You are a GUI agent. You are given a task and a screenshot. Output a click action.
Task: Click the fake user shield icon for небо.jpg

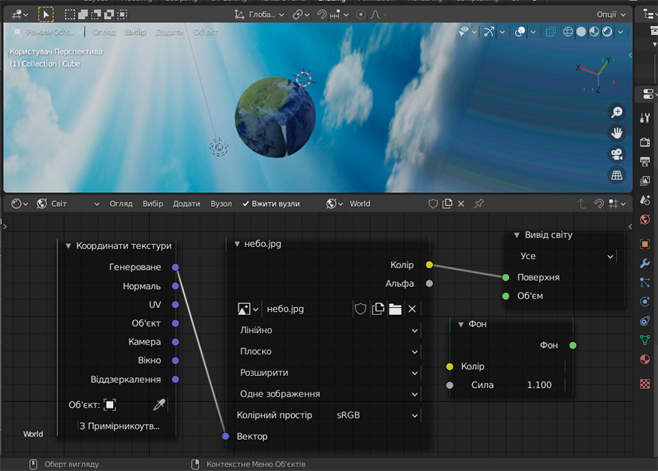coord(360,309)
